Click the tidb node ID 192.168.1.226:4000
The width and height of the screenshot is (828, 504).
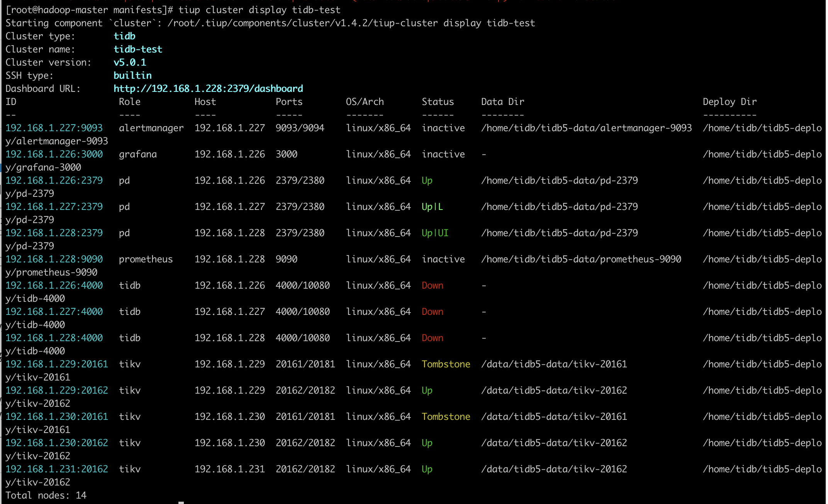point(54,285)
